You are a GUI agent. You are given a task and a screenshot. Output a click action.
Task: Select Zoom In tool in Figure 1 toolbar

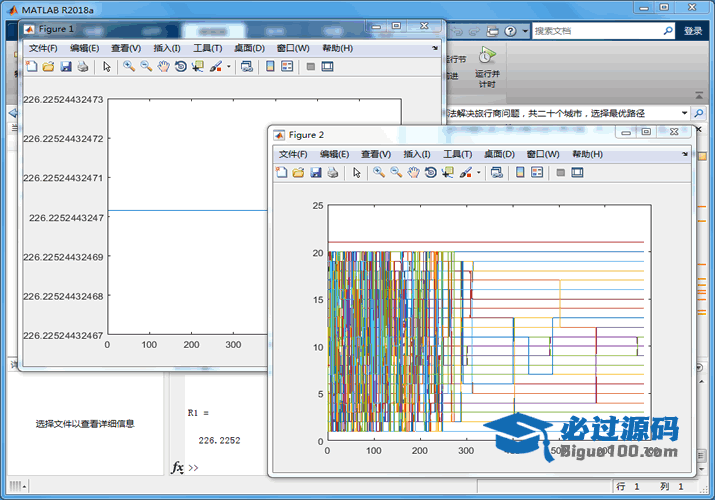coord(129,67)
